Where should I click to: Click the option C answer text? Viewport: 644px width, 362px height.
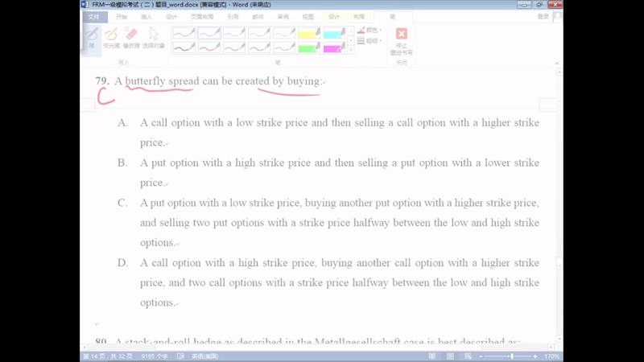pos(339,223)
